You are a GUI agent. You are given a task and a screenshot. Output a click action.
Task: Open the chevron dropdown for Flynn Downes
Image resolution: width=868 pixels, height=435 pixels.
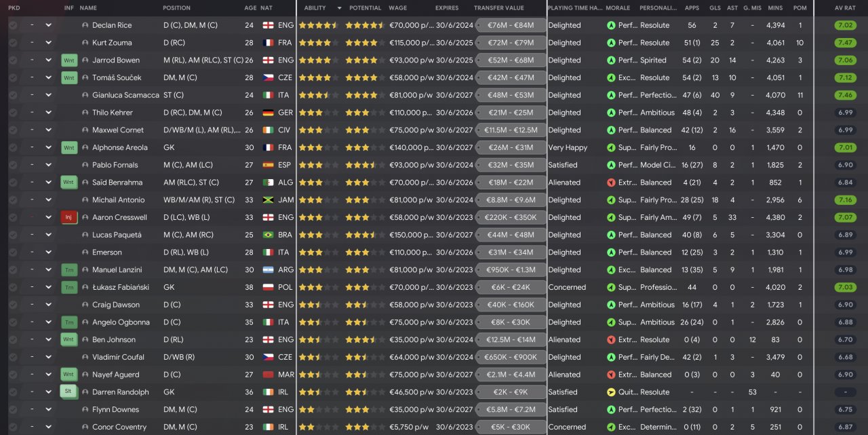point(48,410)
